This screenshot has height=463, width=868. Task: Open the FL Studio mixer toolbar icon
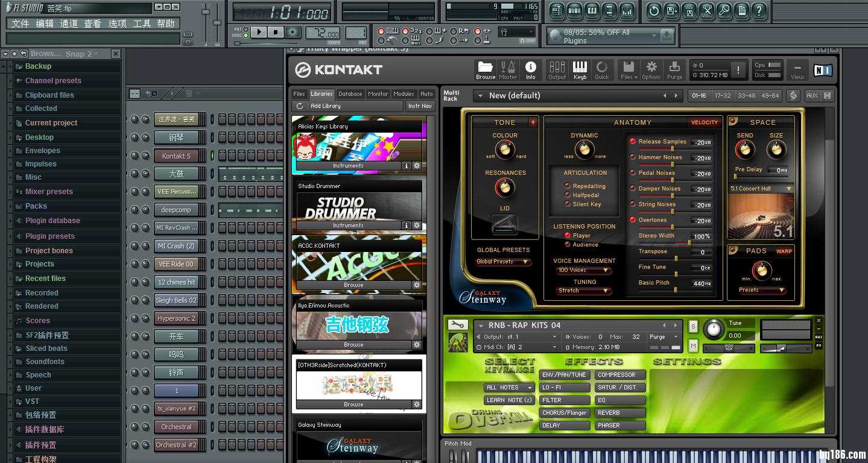627,10
